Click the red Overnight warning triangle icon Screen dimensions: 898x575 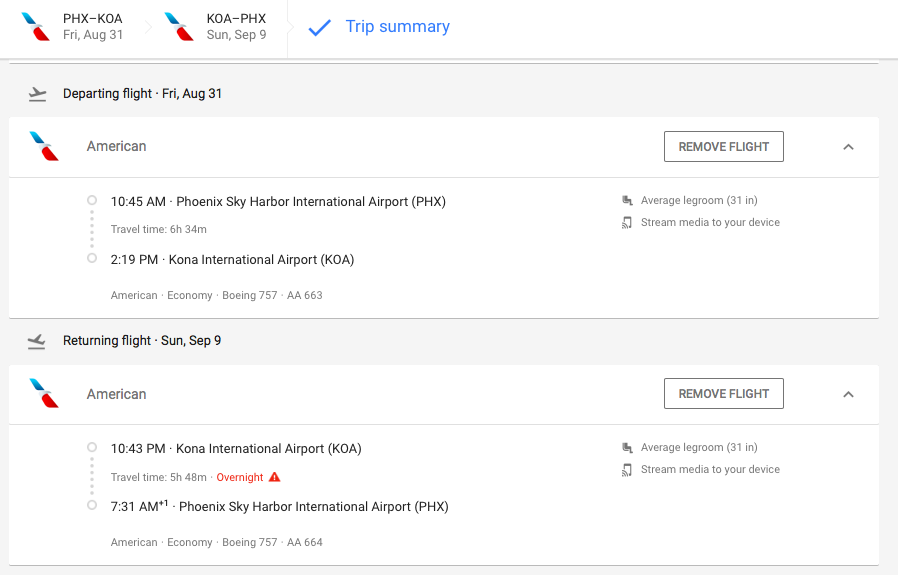275,478
